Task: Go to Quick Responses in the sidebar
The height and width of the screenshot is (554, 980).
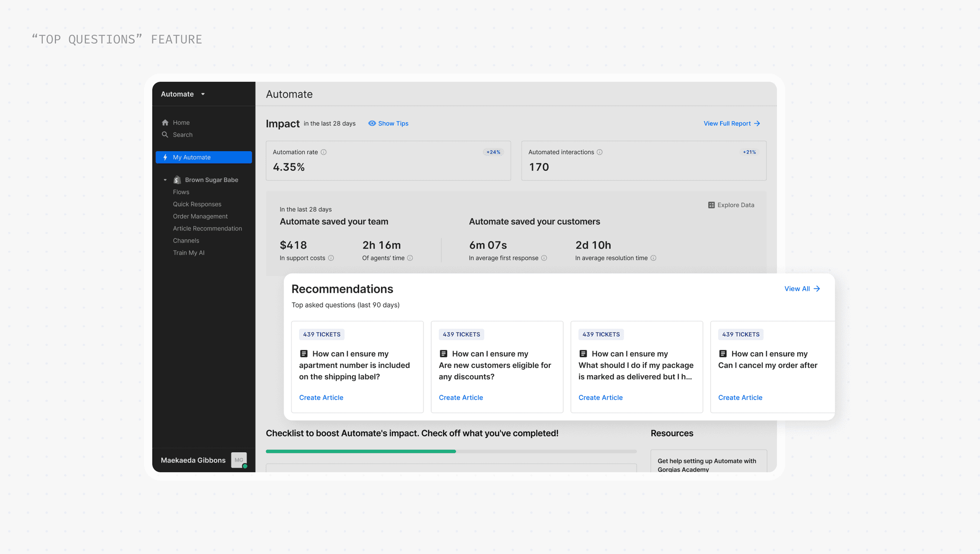Action: [x=197, y=204]
